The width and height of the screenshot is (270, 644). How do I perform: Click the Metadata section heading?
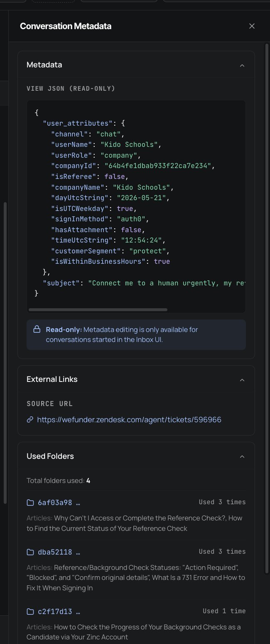pos(44,65)
